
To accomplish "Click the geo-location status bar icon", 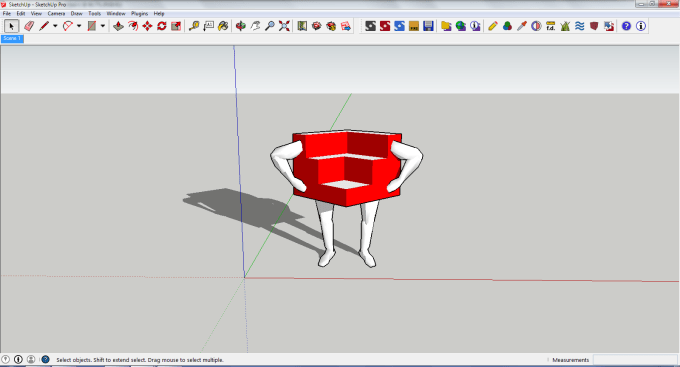I will click(x=6, y=359).
